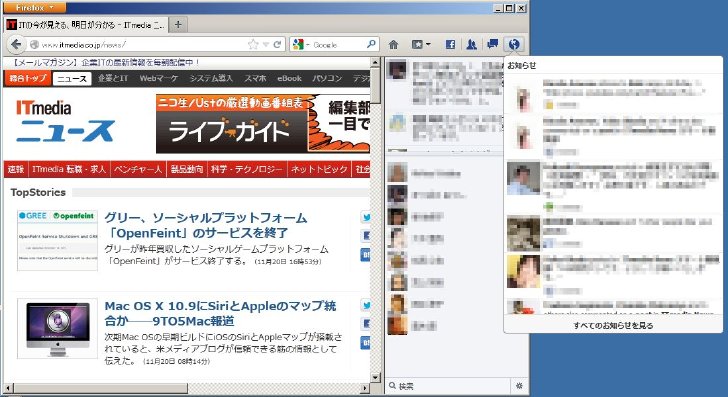This screenshot has height=397, width=728.
Task: Open the address bar history dropdown arrow
Action: click(x=266, y=45)
